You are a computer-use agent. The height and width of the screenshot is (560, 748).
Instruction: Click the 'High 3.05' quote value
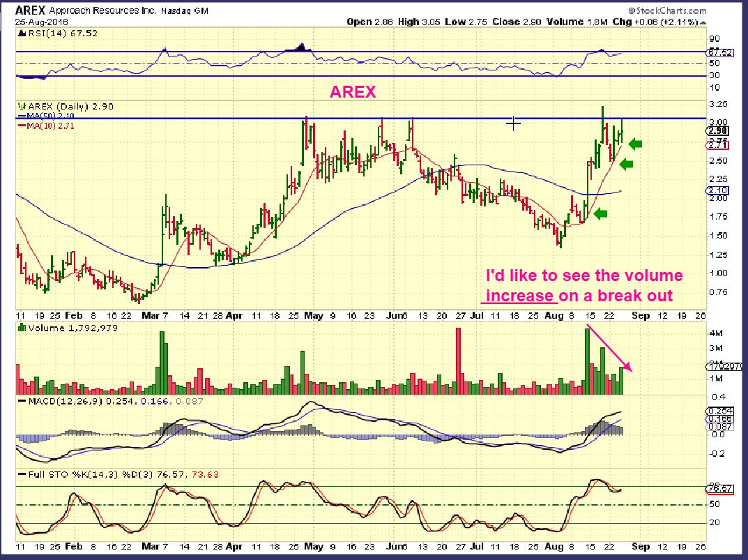pyautogui.click(x=419, y=22)
